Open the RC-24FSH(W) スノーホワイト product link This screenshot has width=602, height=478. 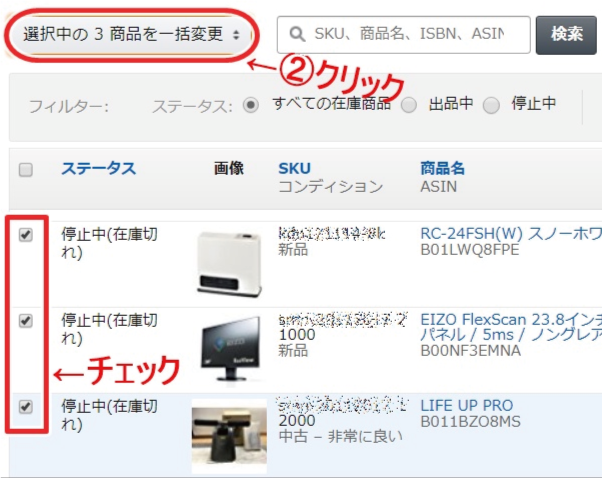point(511,233)
